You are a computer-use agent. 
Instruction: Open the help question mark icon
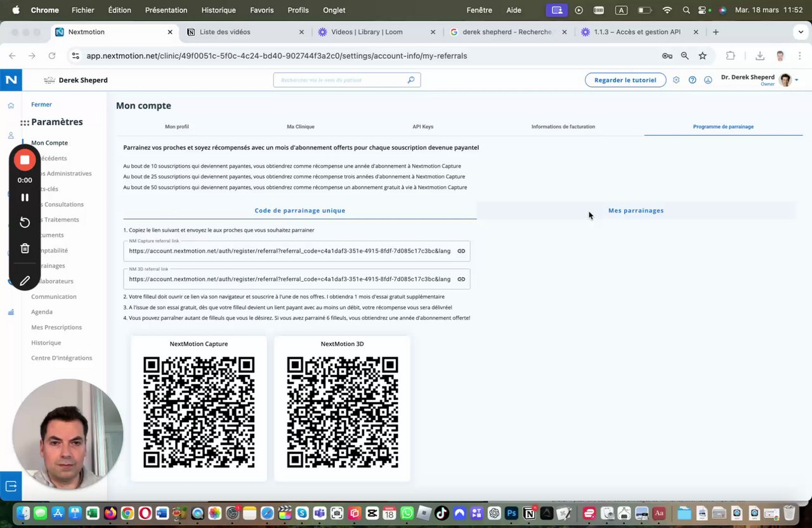692,80
